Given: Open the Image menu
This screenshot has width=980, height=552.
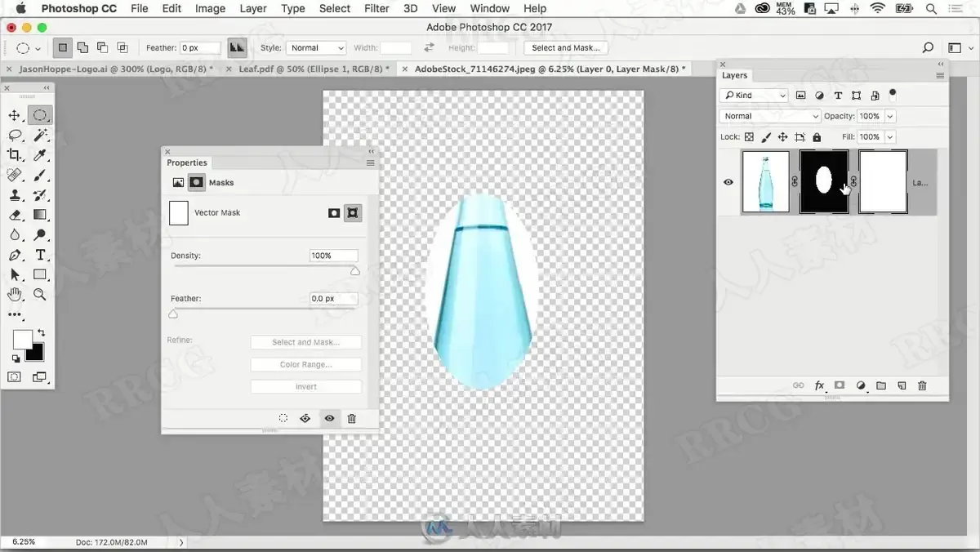Looking at the screenshot, I should (210, 8).
